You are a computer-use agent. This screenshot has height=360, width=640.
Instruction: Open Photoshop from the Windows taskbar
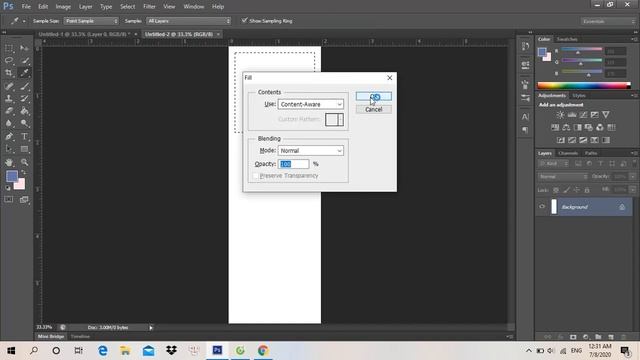(x=217, y=350)
